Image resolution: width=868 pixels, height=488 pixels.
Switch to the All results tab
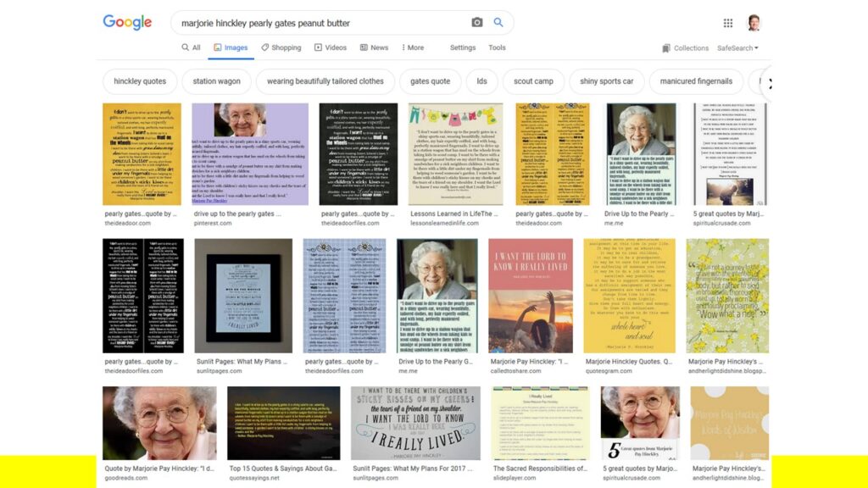point(191,47)
